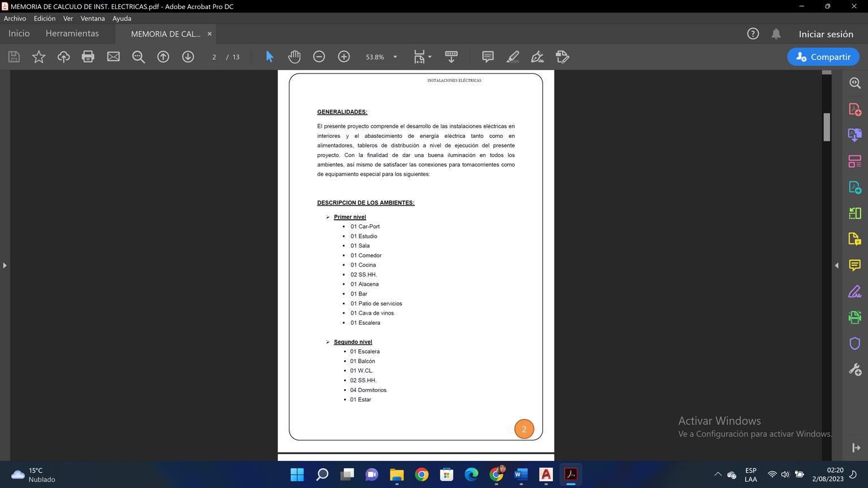Open the yellow comment tool in right panel
Image resolution: width=868 pixels, height=488 pixels.
pos(855,265)
